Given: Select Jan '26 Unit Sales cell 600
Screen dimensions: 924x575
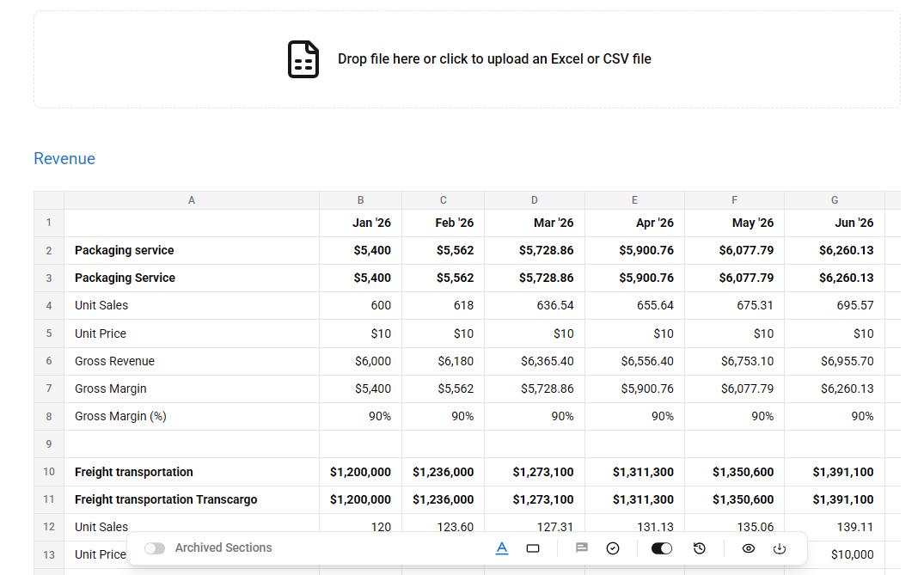Looking at the screenshot, I should pyautogui.click(x=361, y=306).
